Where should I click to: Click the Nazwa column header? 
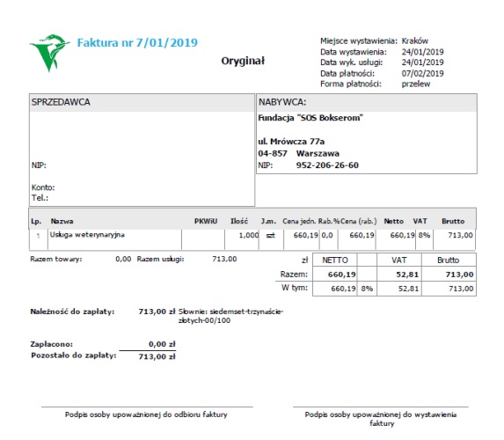click(62, 221)
